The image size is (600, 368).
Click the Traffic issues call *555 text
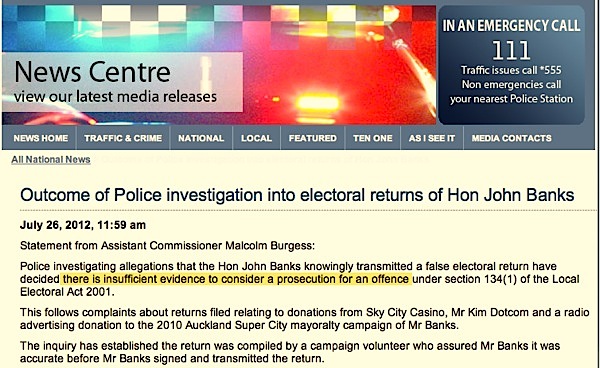tap(511, 70)
